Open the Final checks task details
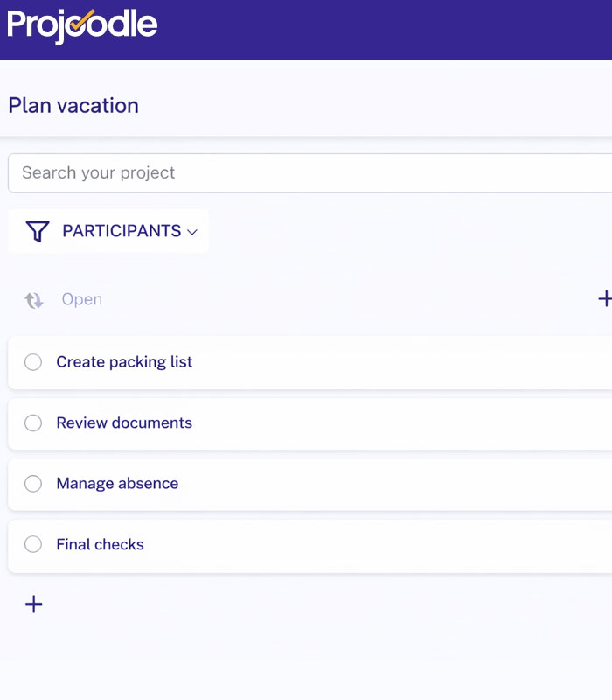The image size is (612, 700). click(100, 543)
